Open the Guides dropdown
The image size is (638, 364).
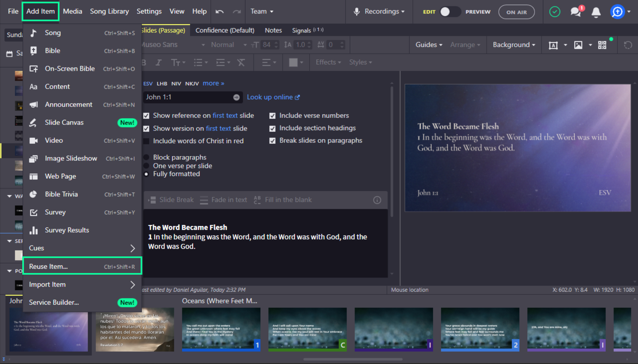[x=429, y=45]
